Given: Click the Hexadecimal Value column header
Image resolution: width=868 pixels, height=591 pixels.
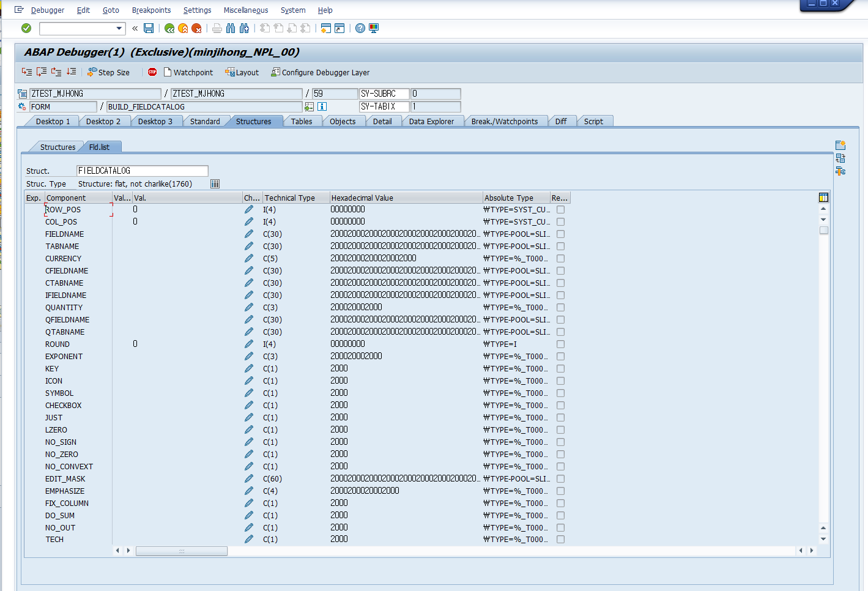Looking at the screenshot, I should click(x=406, y=198).
